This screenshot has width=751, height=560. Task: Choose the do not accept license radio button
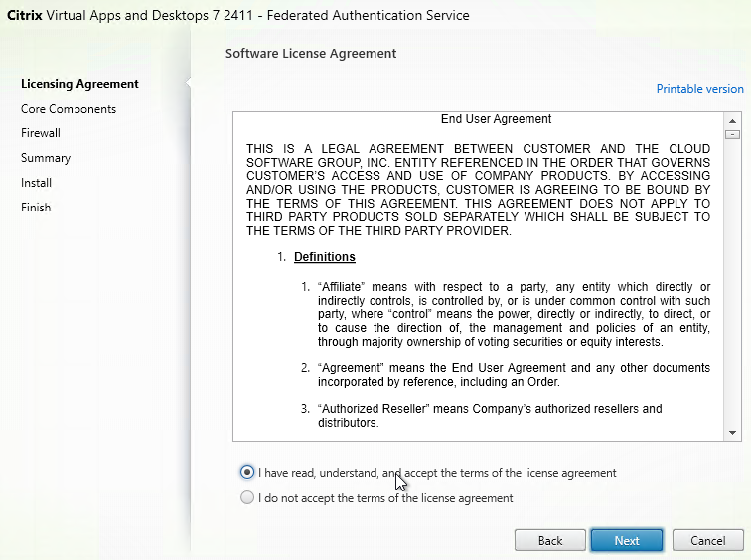[x=247, y=497]
